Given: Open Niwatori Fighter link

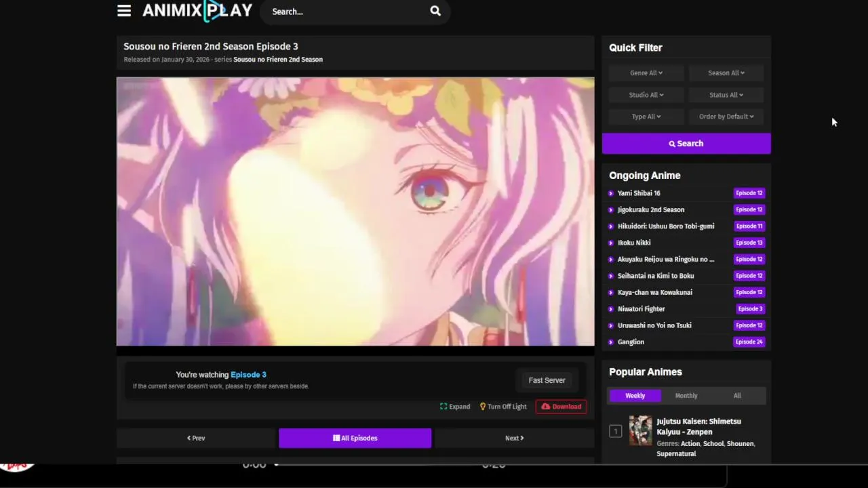Looking at the screenshot, I should (642, 309).
